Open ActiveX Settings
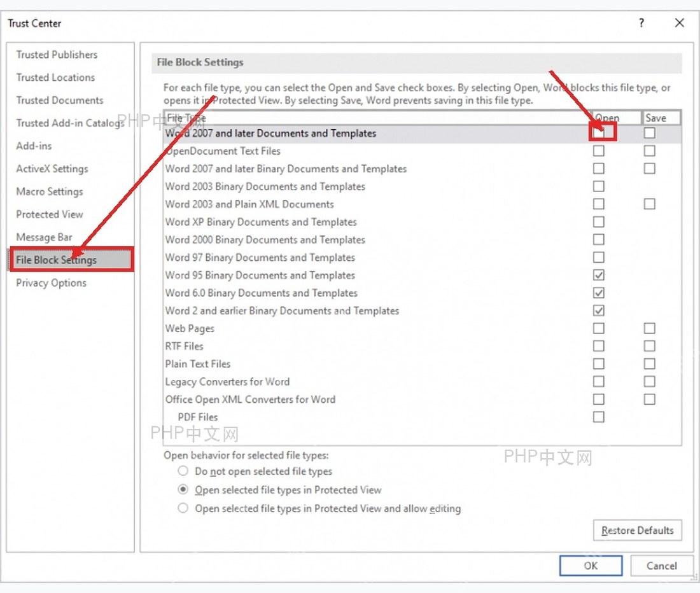700x593 pixels. [x=52, y=169]
